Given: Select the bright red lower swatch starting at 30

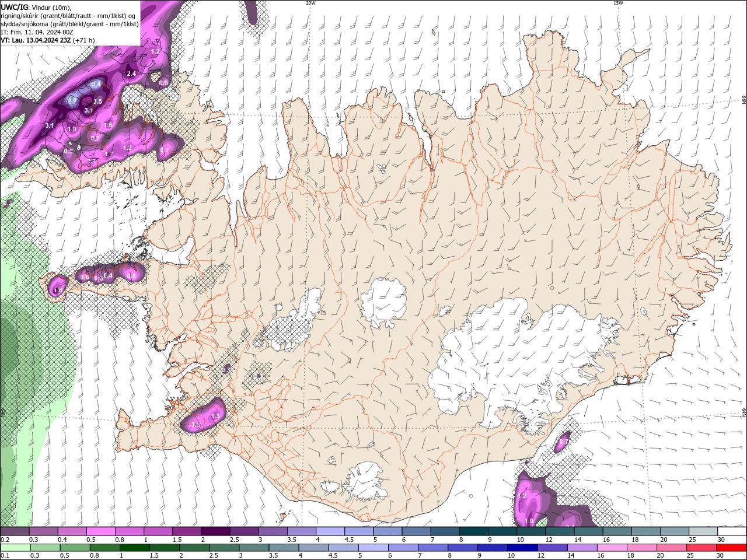Looking at the screenshot, I should tap(731, 548).
